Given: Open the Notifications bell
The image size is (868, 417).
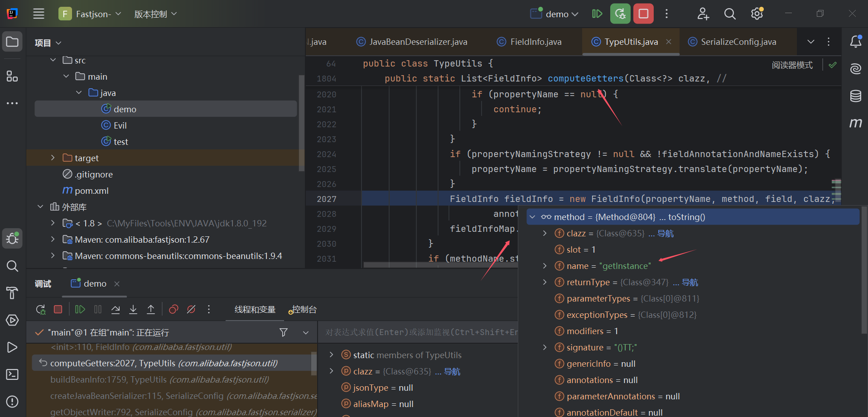Looking at the screenshot, I should coord(856,42).
